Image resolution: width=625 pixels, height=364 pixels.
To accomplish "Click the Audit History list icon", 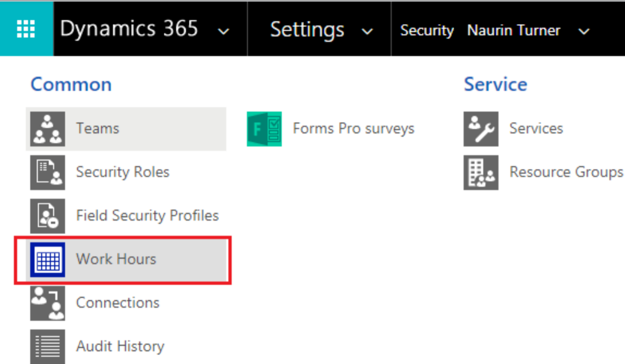I will [47, 347].
